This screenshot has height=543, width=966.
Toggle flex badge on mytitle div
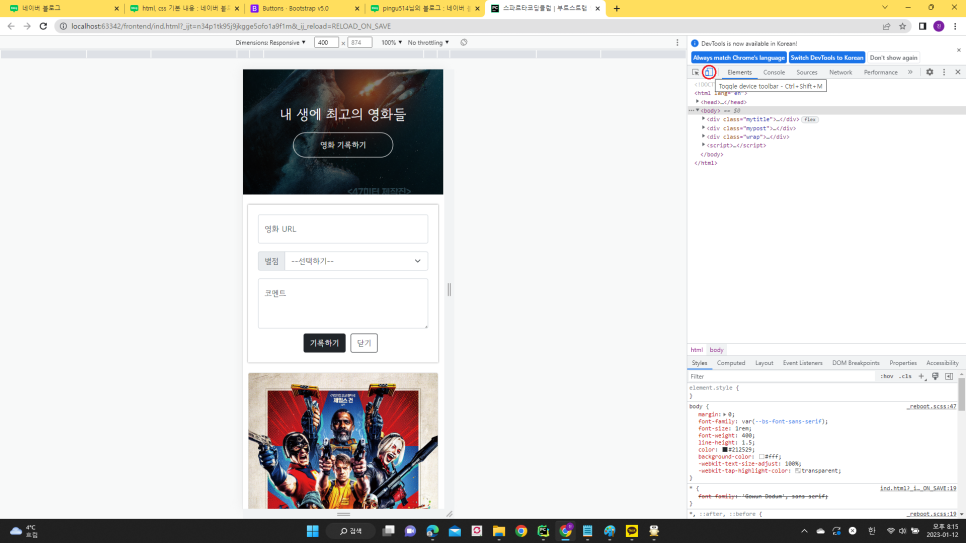[x=810, y=120]
